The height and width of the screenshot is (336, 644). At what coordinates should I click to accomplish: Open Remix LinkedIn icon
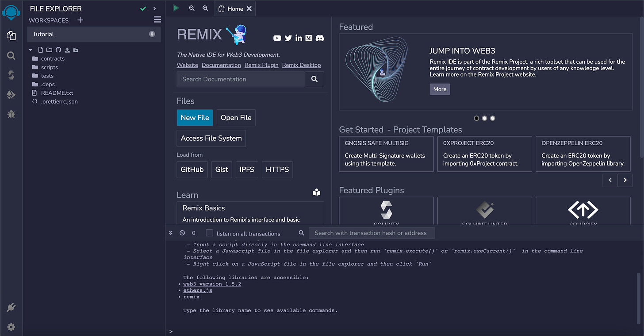coord(299,38)
